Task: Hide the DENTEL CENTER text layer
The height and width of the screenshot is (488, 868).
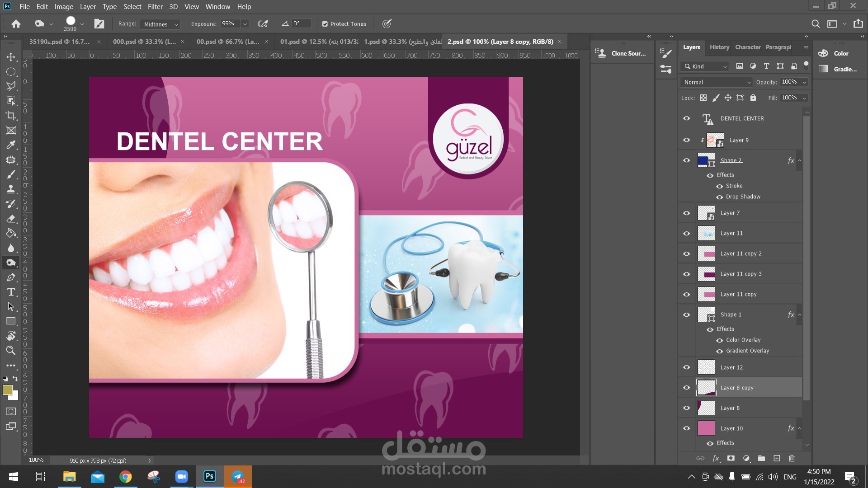Action: pos(686,118)
